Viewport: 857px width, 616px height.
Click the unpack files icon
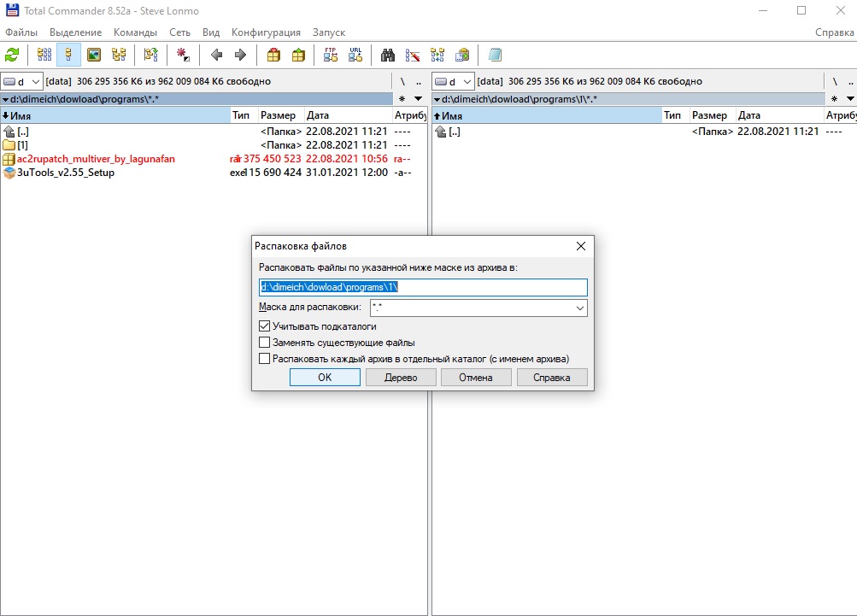click(x=298, y=55)
